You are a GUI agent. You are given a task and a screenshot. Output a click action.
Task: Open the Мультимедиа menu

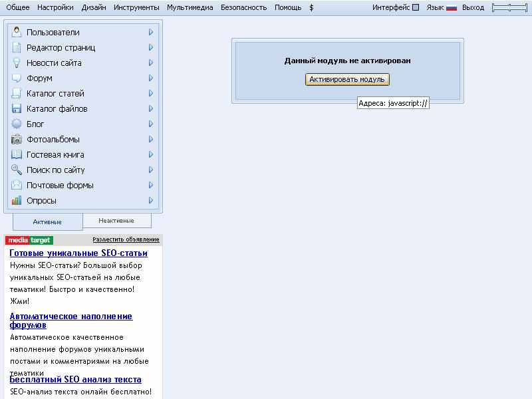(x=190, y=7)
